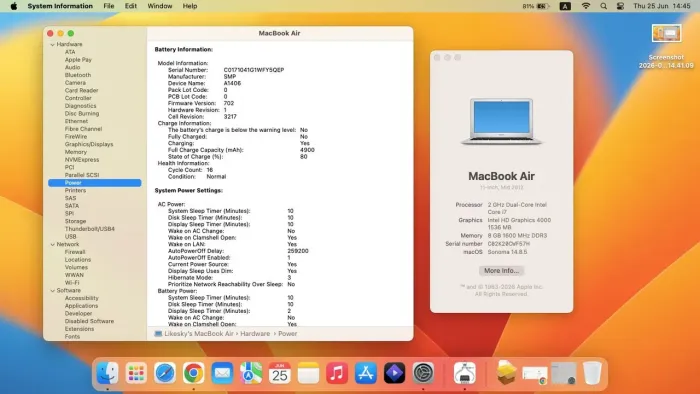This screenshot has height=394, width=700.
Task: Click the date and time in menu bar
Action: 662,6
